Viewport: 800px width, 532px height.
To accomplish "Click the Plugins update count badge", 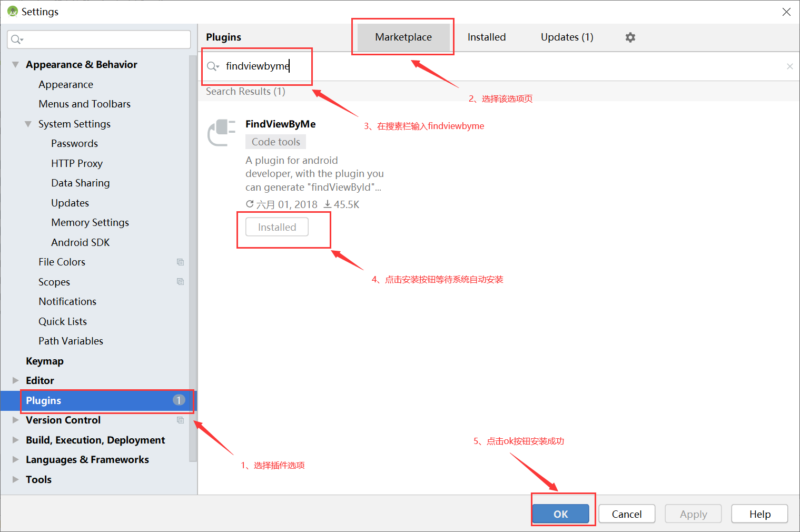I will tap(179, 400).
